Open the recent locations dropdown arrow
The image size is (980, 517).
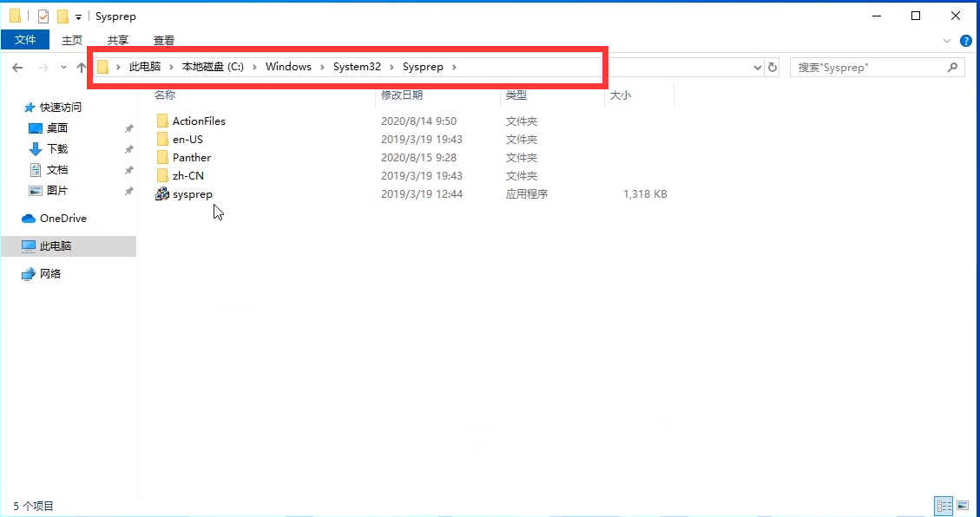point(63,68)
